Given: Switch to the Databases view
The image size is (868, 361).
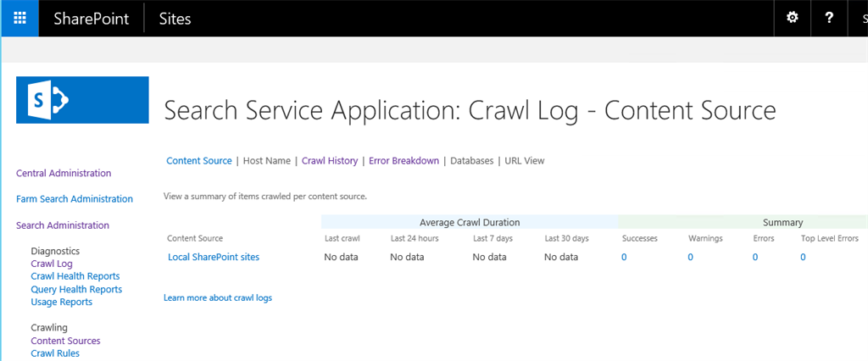Looking at the screenshot, I should 471,161.
